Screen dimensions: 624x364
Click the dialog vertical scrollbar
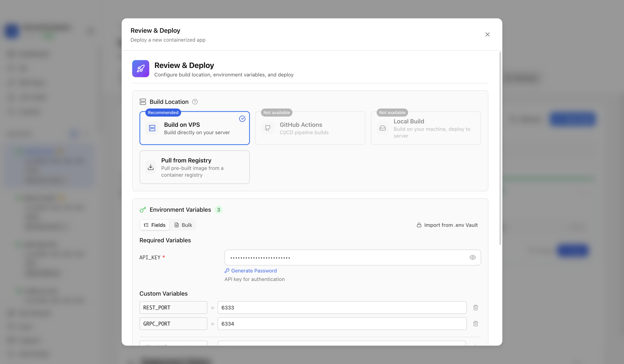click(500, 148)
